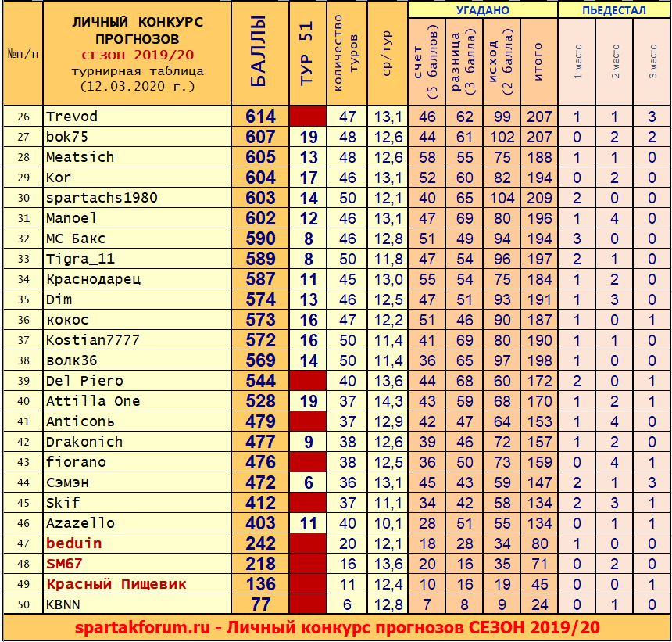
Task: Select the '1 место' column header
Action: pos(577,61)
